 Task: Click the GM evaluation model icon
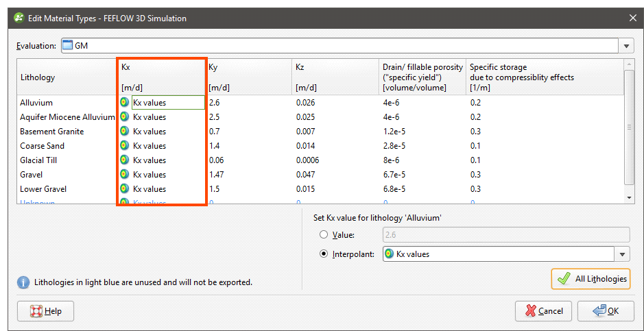67,46
